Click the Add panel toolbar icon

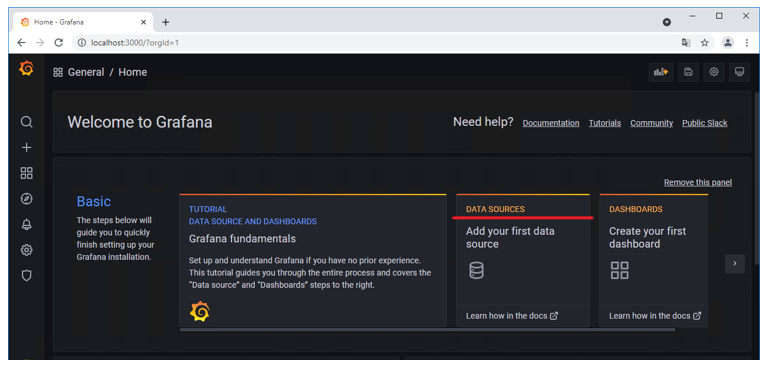pos(661,72)
